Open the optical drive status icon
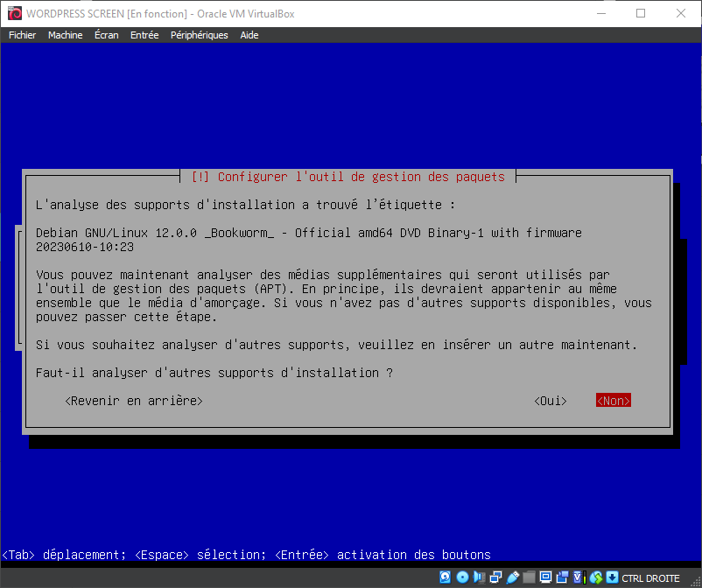The width and height of the screenshot is (702, 588). [461, 577]
